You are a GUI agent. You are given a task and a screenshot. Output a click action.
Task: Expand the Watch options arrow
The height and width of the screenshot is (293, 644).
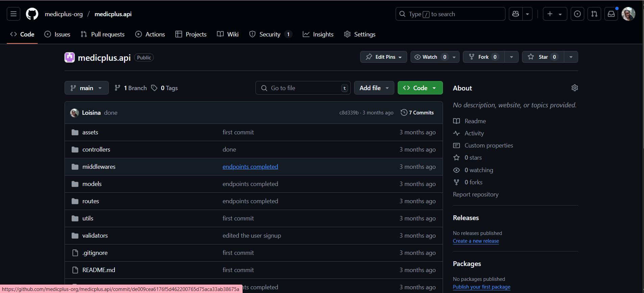pos(454,57)
